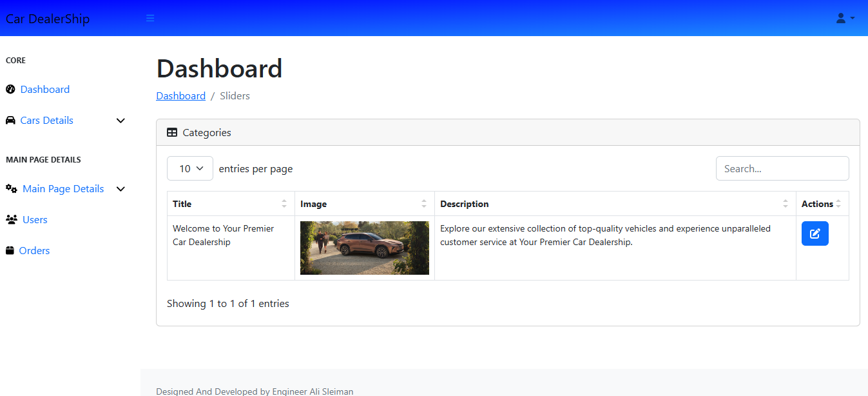Viewport: 868px width, 396px height.
Task: Click the Search input field
Action: click(782, 169)
